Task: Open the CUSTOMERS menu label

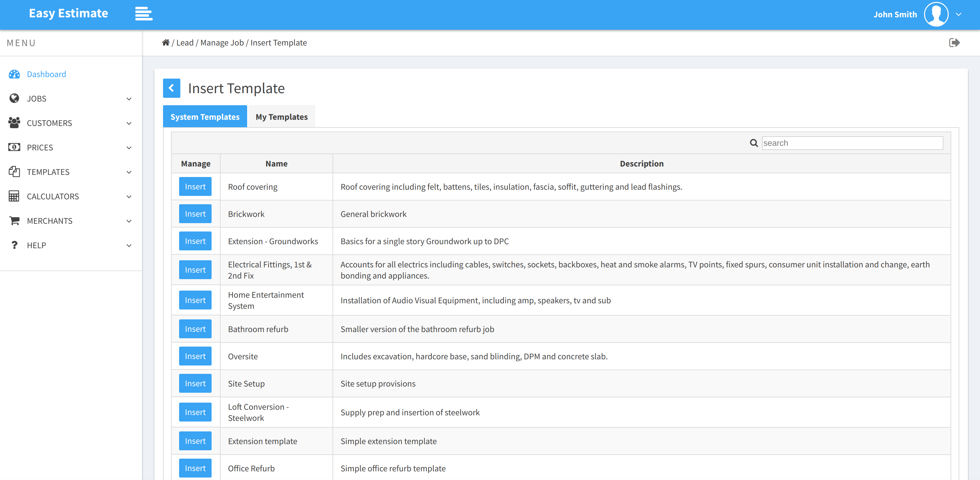Action: coord(49,123)
